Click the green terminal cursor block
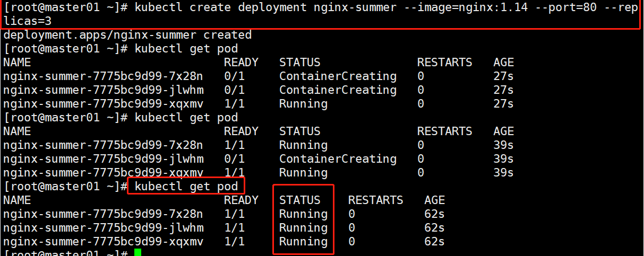Viewport: 644px width, 256px height. (138, 253)
